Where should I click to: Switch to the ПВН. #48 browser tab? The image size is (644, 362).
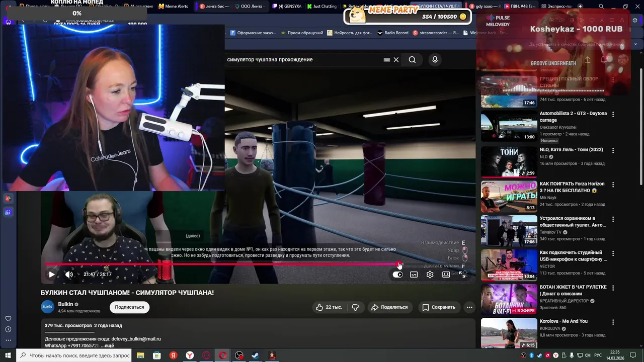coord(519,7)
